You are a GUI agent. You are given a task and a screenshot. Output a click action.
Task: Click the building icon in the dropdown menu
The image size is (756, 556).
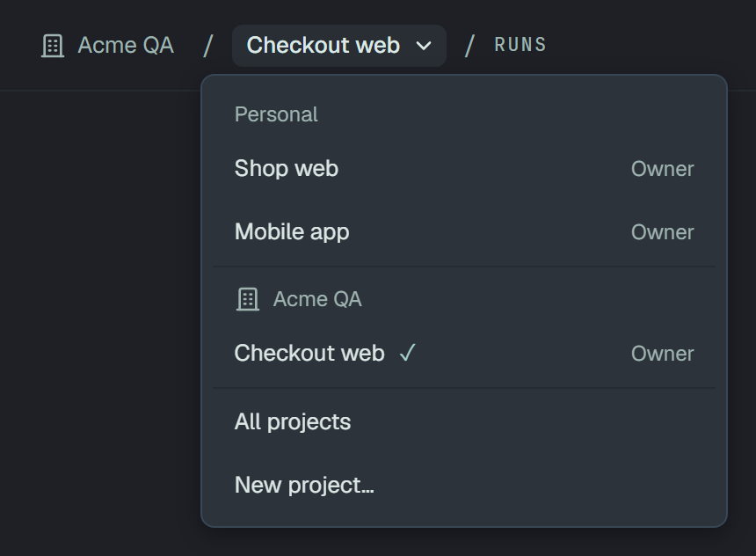tap(248, 299)
